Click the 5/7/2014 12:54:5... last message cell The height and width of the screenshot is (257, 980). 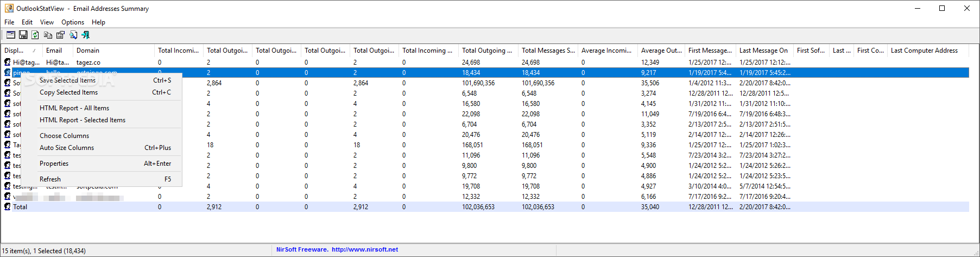[765, 186]
